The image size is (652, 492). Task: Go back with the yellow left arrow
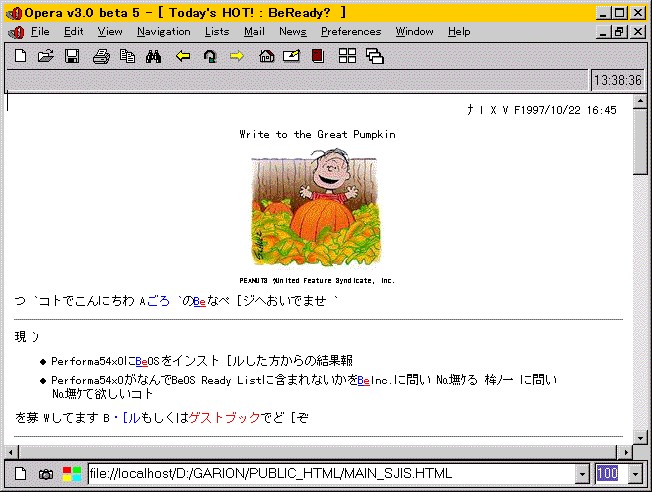[x=183, y=57]
